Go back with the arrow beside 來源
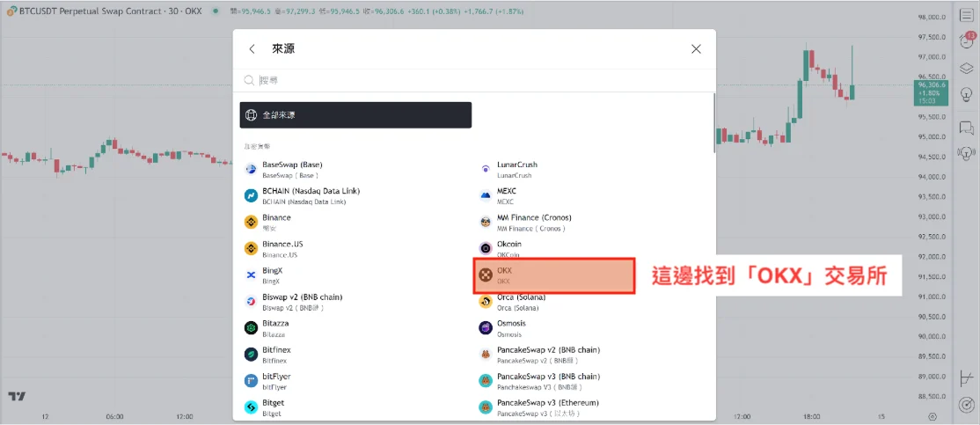The height and width of the screenshot is (425, 980). point(252,48)
